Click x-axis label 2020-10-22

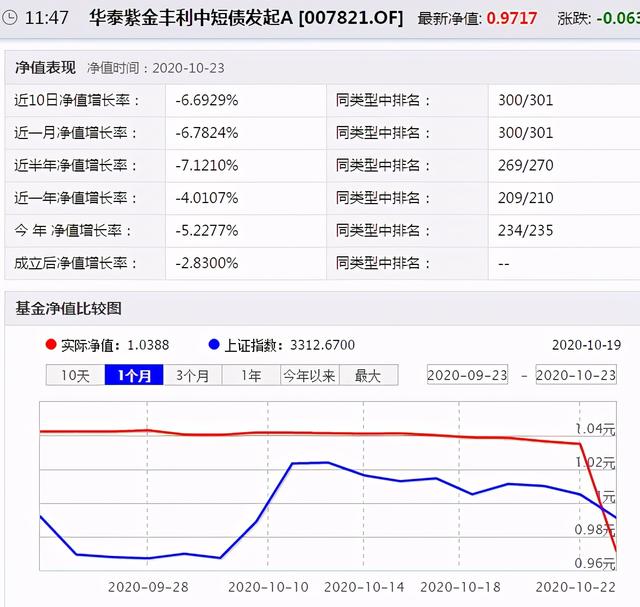[576, 587]
